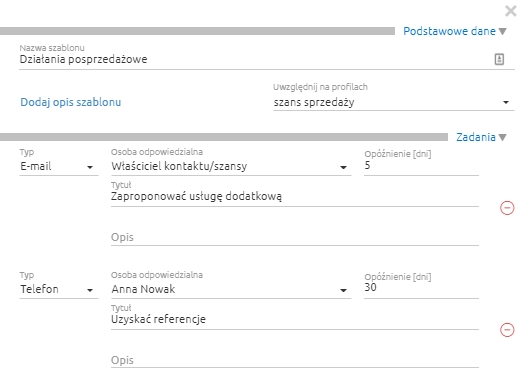
Task: Remove the 'Uzyskać referencje' task
Action: pyautogui.click(x=507, y=330)
